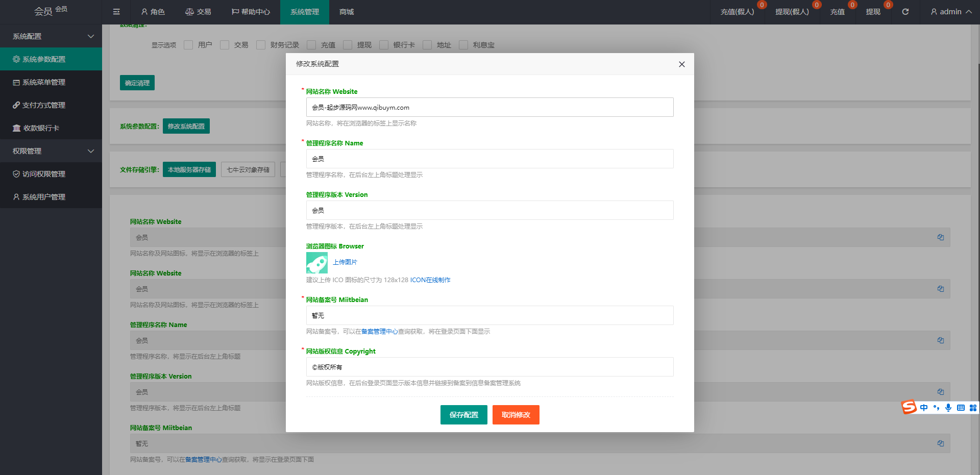The width and height of the screenshot is (980, 475).
Task: Copy the background 管理程序版本 Version field value
Action: pyautogui.click(x=941, y=392)
